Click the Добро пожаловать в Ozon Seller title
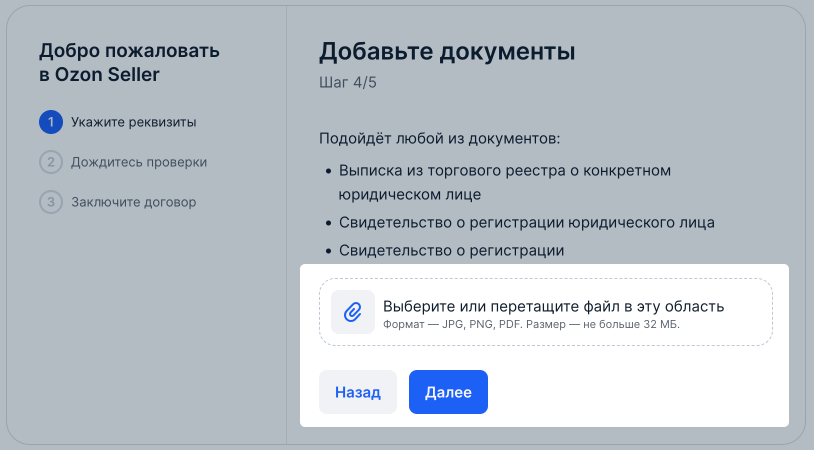Image resolution: width=814 pixels, height=450 pixels. (129, 62)
